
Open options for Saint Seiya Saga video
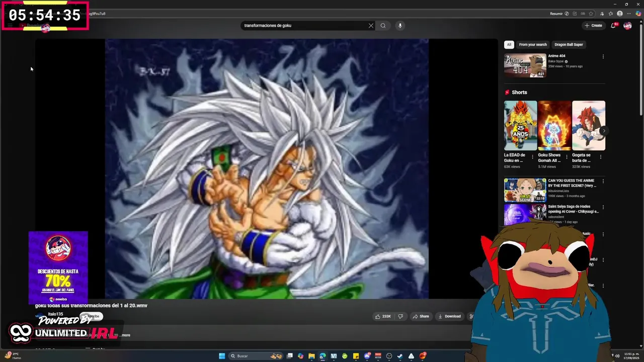(x=603, y=207)
